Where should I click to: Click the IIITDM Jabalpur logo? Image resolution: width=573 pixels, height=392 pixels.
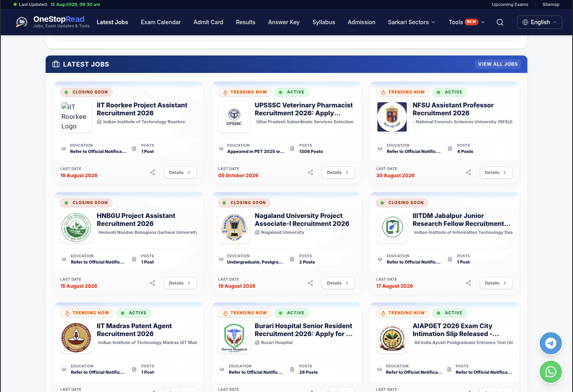[x=392, y=228]
